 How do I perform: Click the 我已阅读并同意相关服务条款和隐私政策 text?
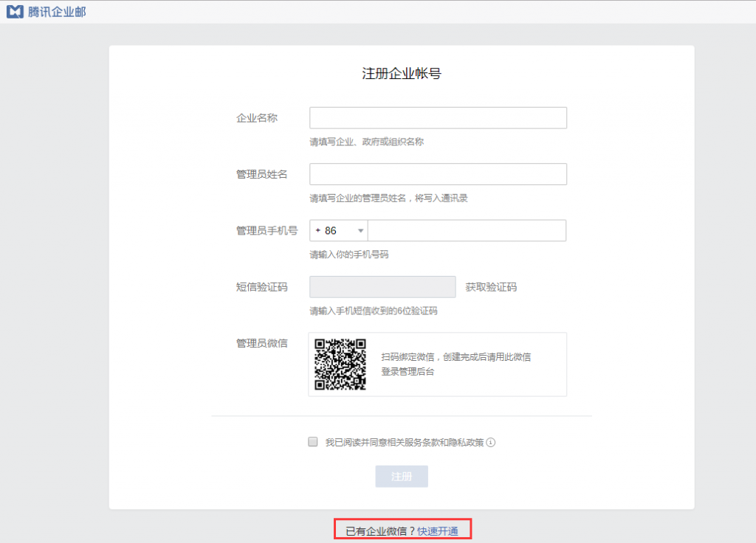pyautogui.click(x=405, y=443)
